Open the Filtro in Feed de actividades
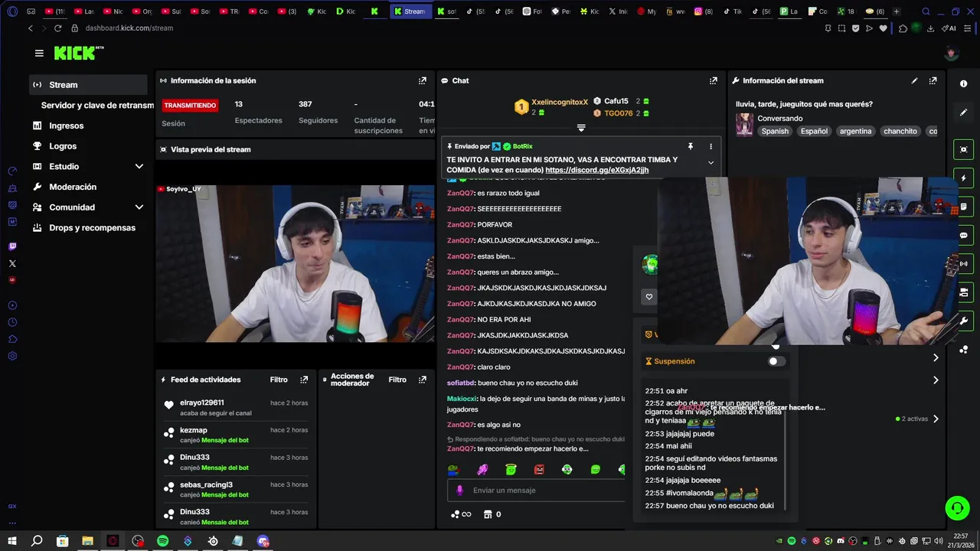Image resolution: width=980 pixels, height=551 pixels. (279, 380)
